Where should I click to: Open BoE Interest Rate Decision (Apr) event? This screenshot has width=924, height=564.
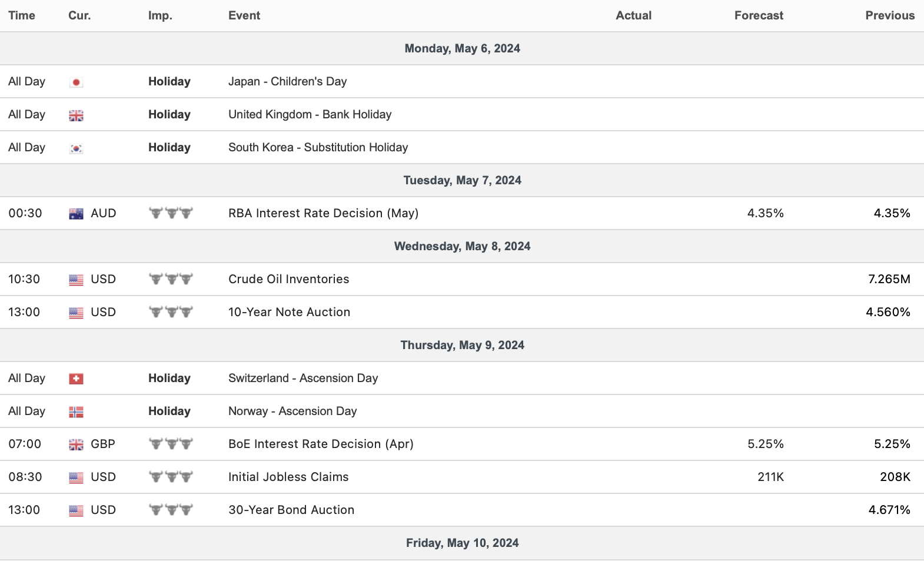(321, 444)
